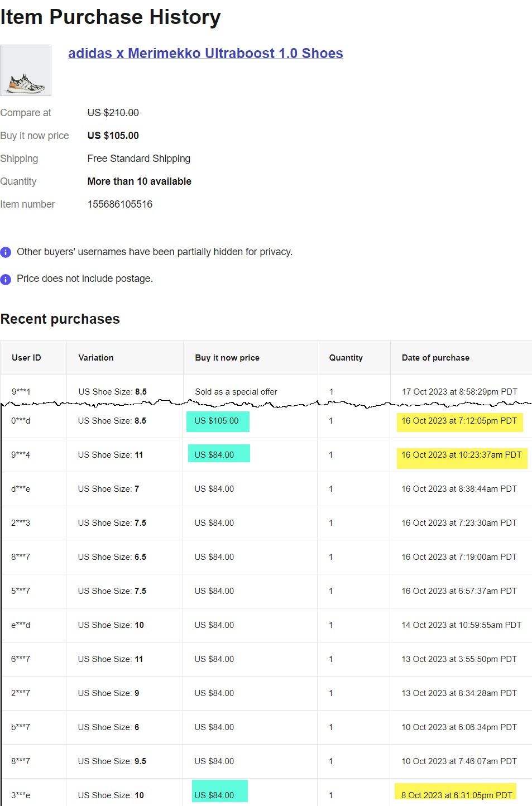532x806 pixels.
Task: Select US Shoe Size: 7 variation
Action: [109, 489]
